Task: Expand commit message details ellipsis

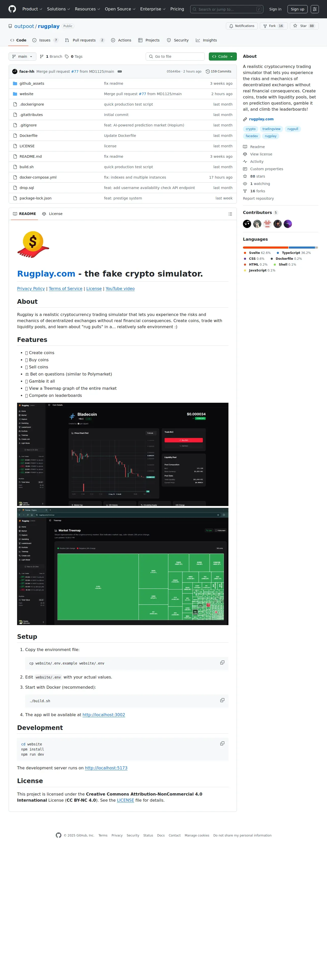Action: [119, 71]
